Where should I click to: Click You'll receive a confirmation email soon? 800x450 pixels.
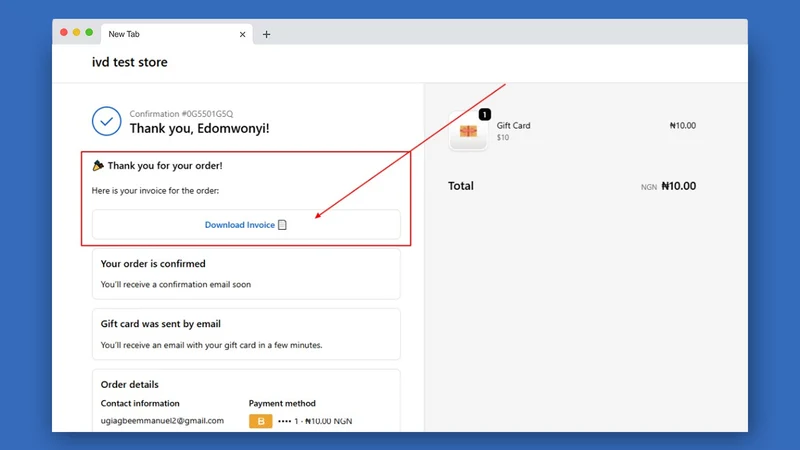point(176,285)
